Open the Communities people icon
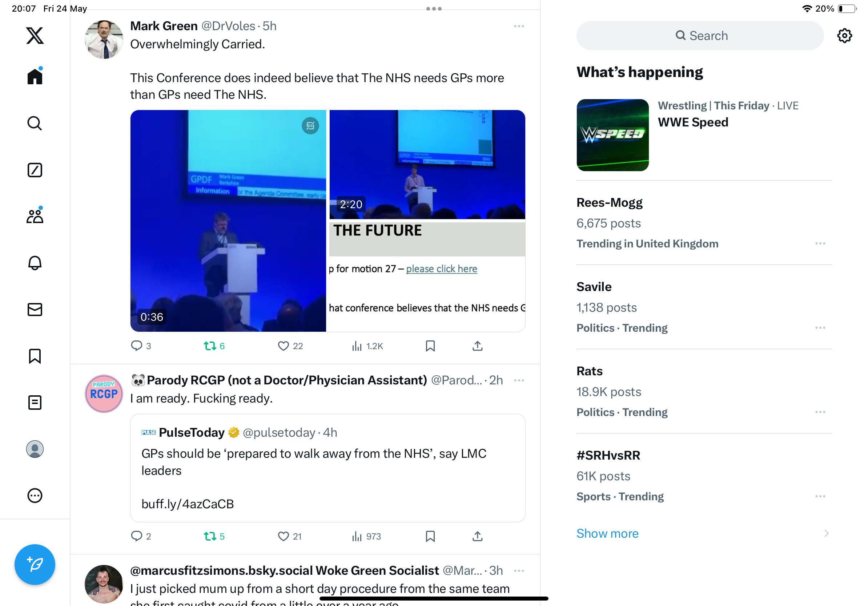Image resolution: width=868 pixels, height=606 pixels. point(35,216)
